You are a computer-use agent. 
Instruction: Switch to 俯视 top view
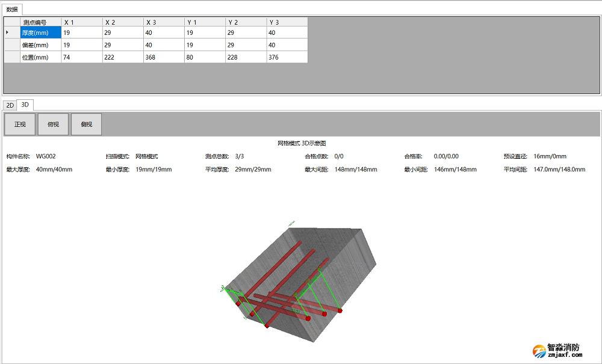(53, 124)
